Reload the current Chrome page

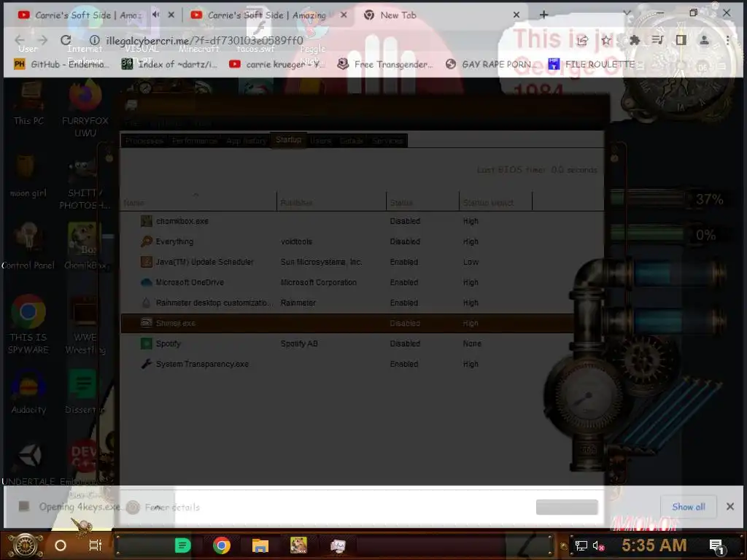[x=66, y=41]
